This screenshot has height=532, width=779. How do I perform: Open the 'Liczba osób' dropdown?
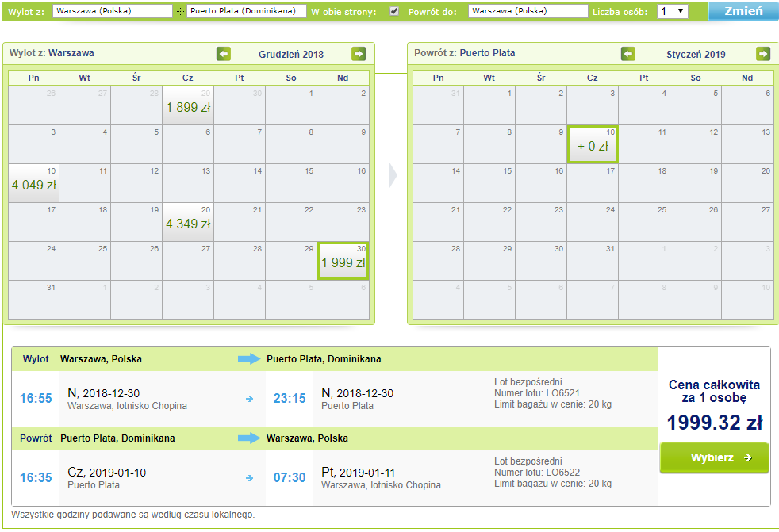pyautogui.click(x=672, y=11)
